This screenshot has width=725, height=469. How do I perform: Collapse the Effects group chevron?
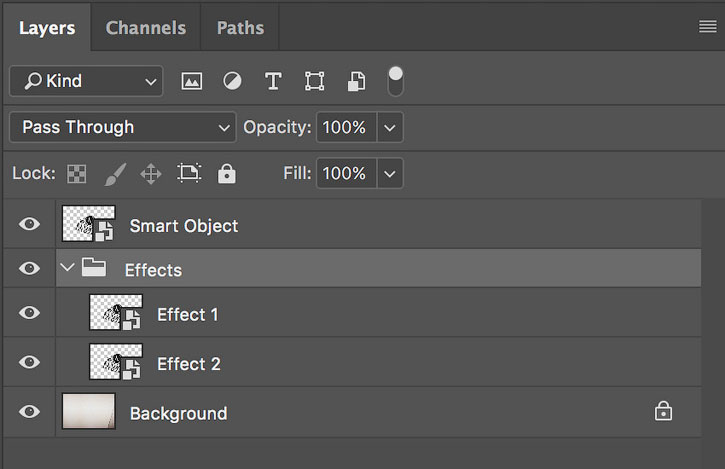[x=68, y=267]
